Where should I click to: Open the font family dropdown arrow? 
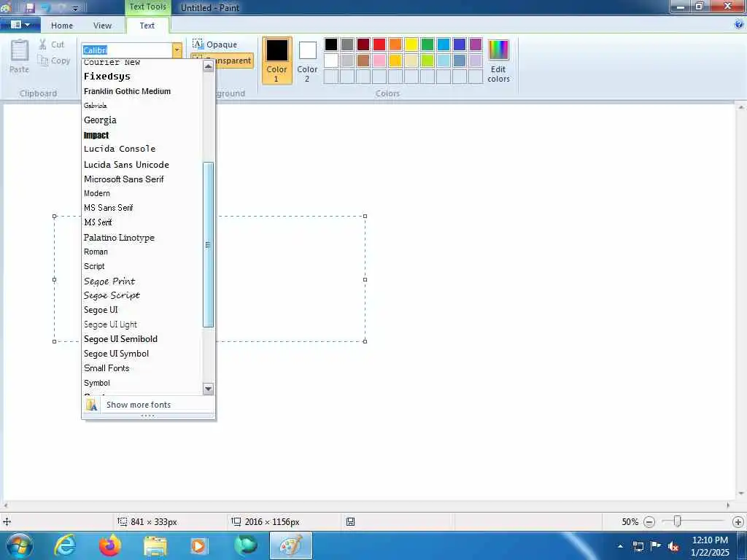point(177,50)
